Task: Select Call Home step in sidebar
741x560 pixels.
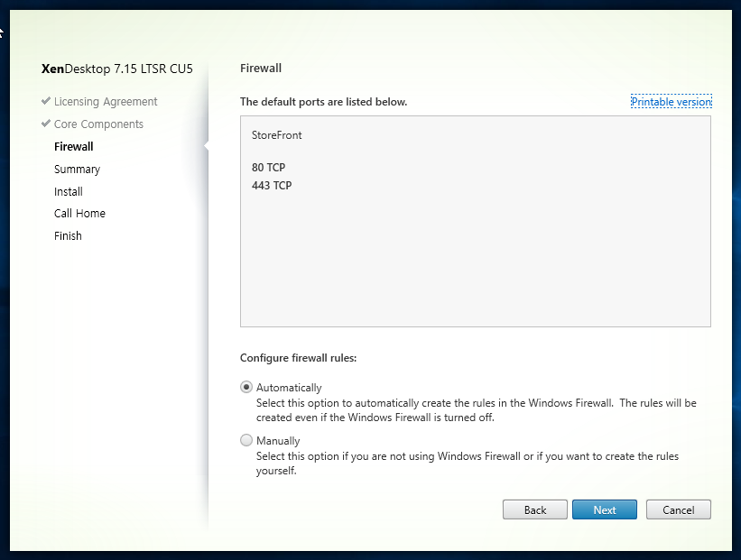Action: pyautogui.click(x=79, y=213)
